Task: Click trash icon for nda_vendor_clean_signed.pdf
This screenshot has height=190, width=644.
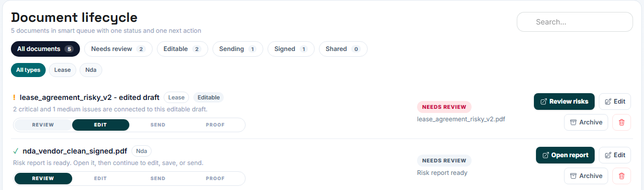Action: [622, 176]
